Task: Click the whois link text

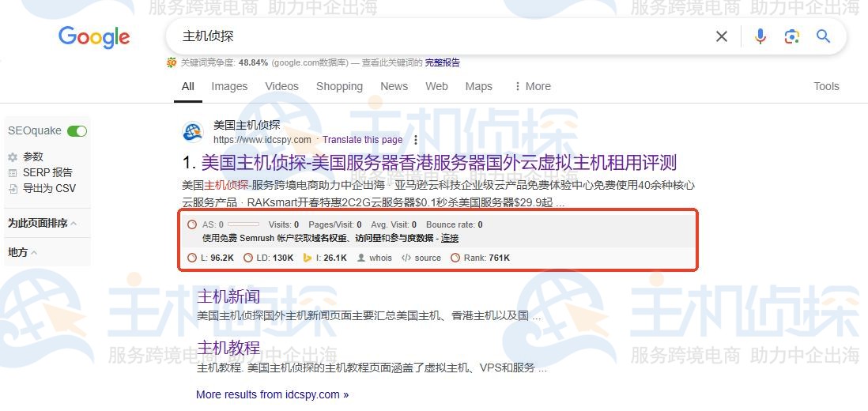Action: tap(380, 258)
